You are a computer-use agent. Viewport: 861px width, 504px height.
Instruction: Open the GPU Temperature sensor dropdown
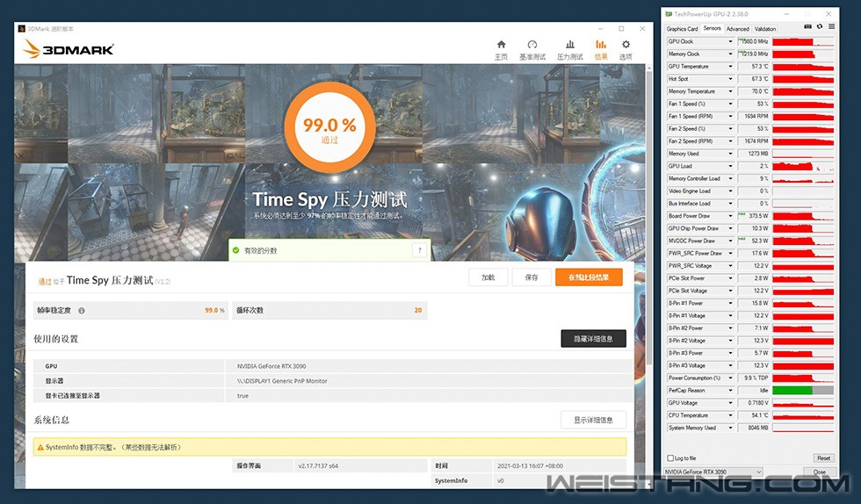(x=730, y=67)
